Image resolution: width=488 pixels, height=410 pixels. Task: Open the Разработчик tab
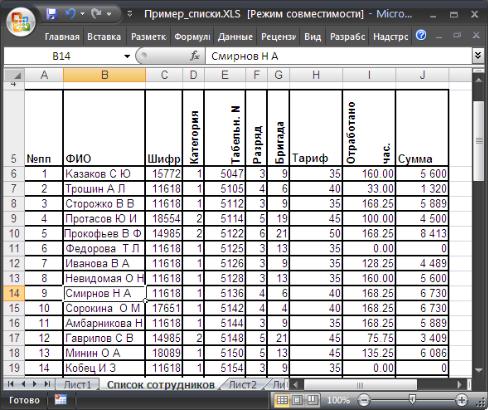pos(347,36)
